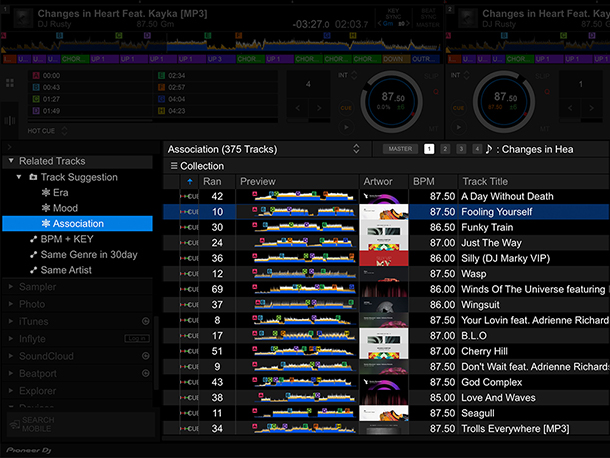
Task: Toggle the MASTER deck button
Action: click(x=399, y=149)
